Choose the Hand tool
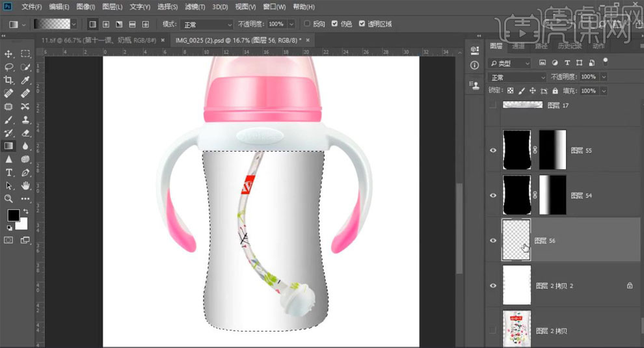 click(x=25, y=185)
